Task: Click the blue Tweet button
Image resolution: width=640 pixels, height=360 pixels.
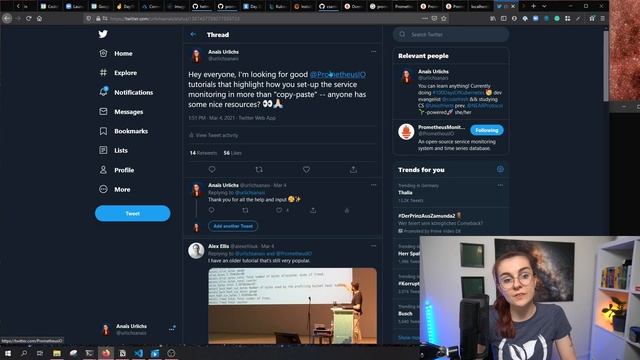Action: click(x=133, y=213)
